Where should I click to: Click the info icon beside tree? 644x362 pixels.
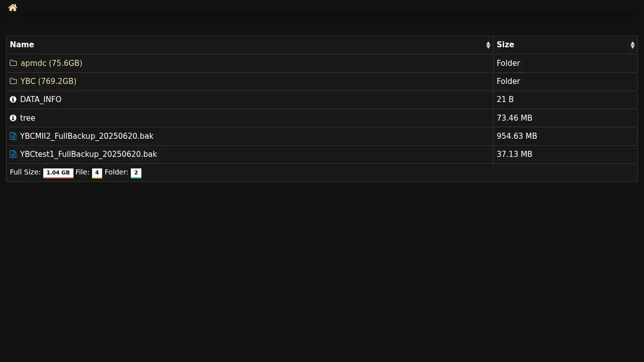13,118
